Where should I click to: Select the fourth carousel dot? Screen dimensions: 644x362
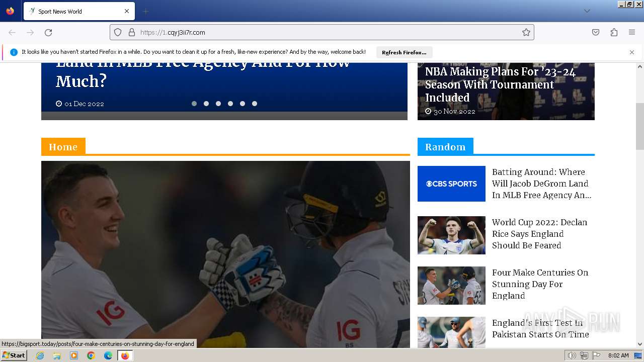click(x=230, y=104)
